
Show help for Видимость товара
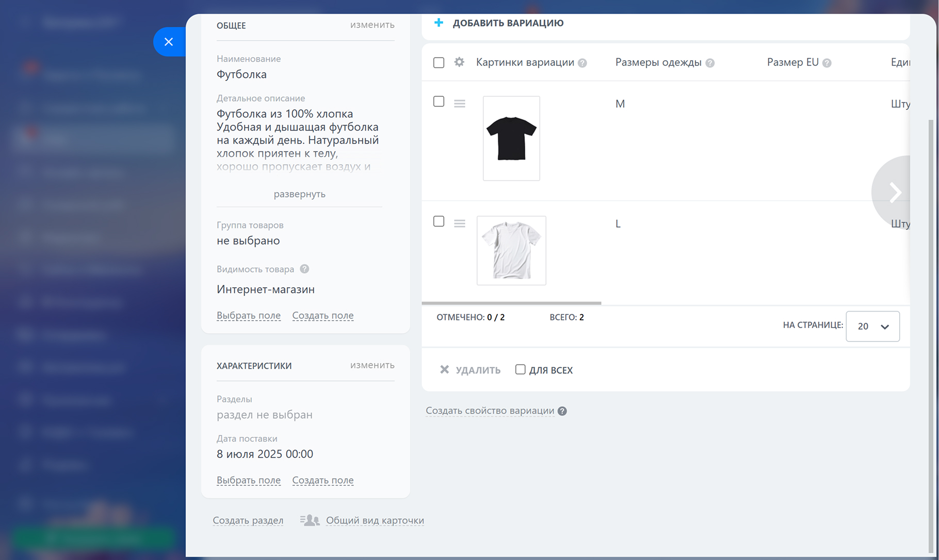(304, 269)
